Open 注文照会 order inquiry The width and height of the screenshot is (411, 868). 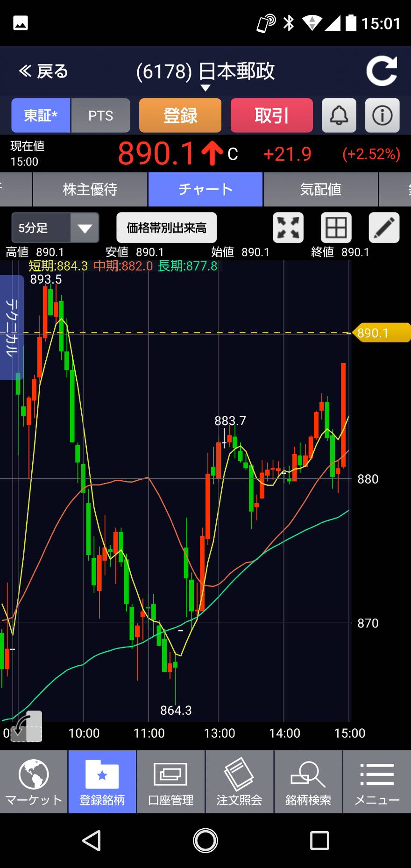[240, 782]
